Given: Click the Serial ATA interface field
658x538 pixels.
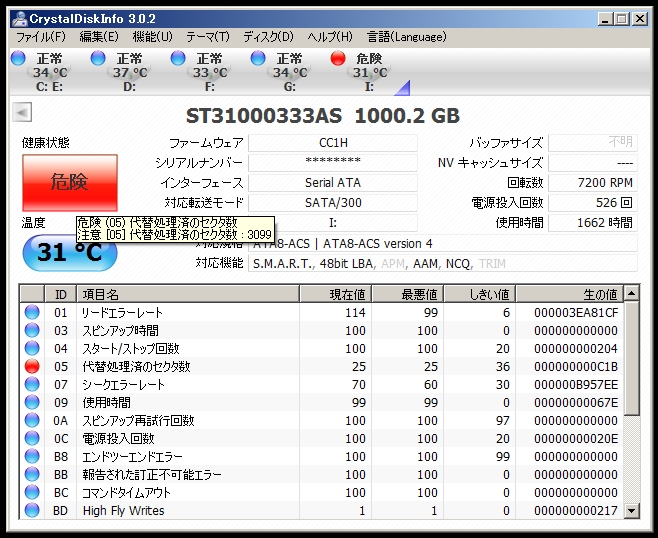Looking at the screenshot, I should 333,183.
